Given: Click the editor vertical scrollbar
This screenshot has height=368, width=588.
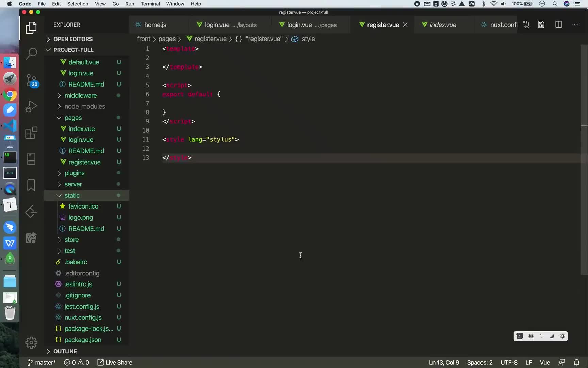Looking at the screenshot, I should tap(584, 159).
